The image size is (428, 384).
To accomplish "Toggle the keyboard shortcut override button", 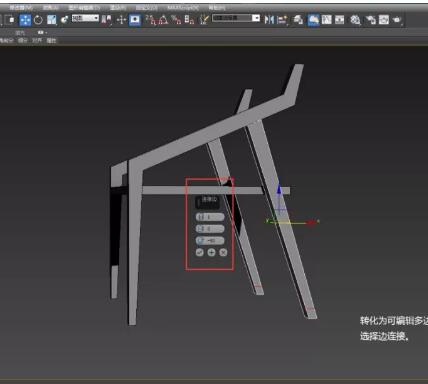I will [x=135, y=20].
